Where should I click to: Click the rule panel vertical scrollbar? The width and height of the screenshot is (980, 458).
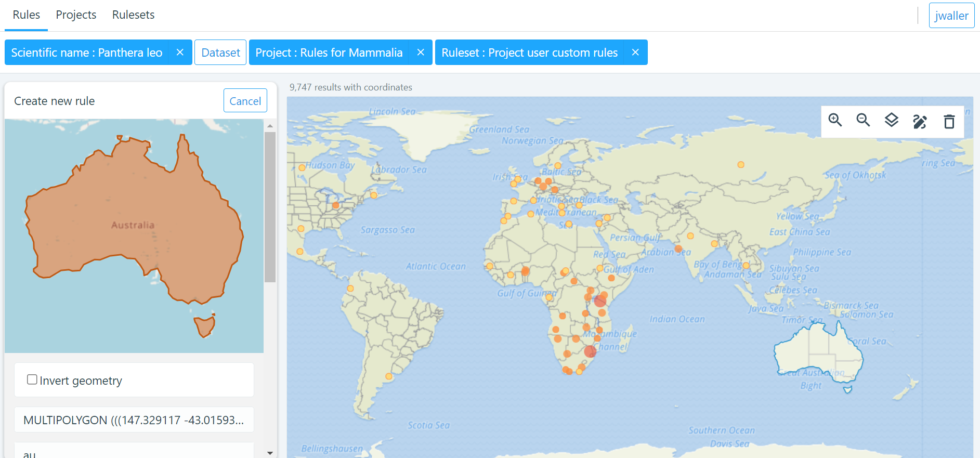click(x=270, y=208)
